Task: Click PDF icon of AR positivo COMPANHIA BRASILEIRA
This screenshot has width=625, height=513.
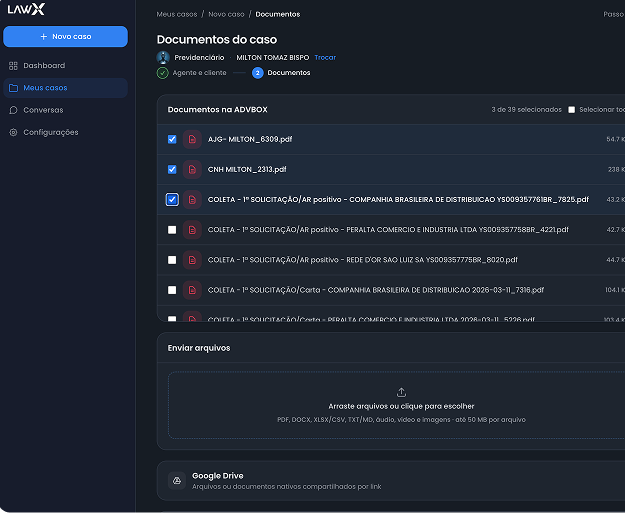Action: 192,199
